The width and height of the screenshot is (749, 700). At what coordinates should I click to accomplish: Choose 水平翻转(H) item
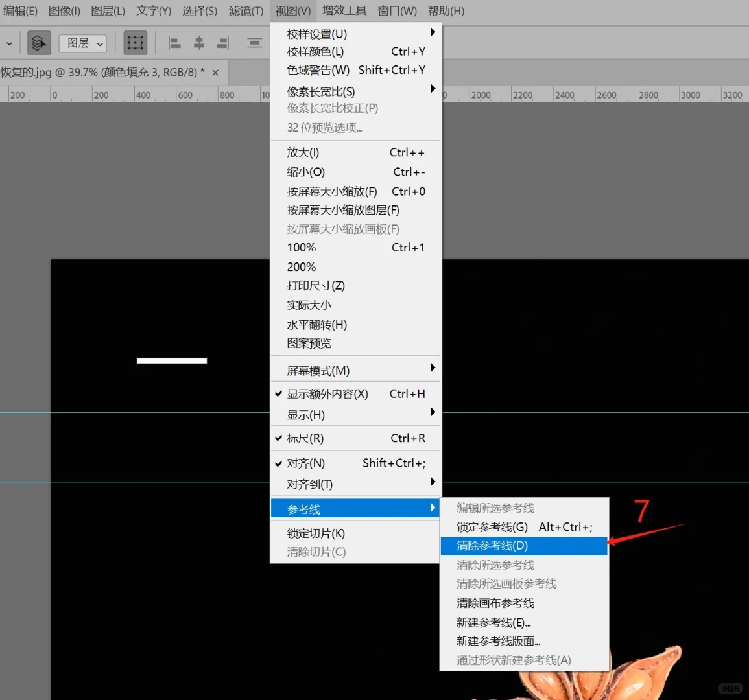(x=356, y=325)
